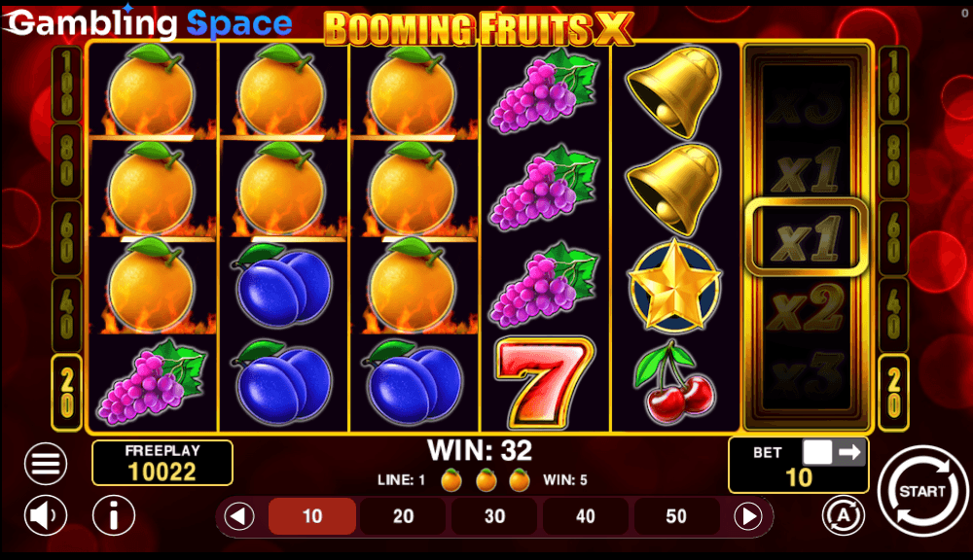Mute sound with the speaker icon
The height and width of the screenshot is (560, 973).
pyautogui.click(x=46, y=514)
